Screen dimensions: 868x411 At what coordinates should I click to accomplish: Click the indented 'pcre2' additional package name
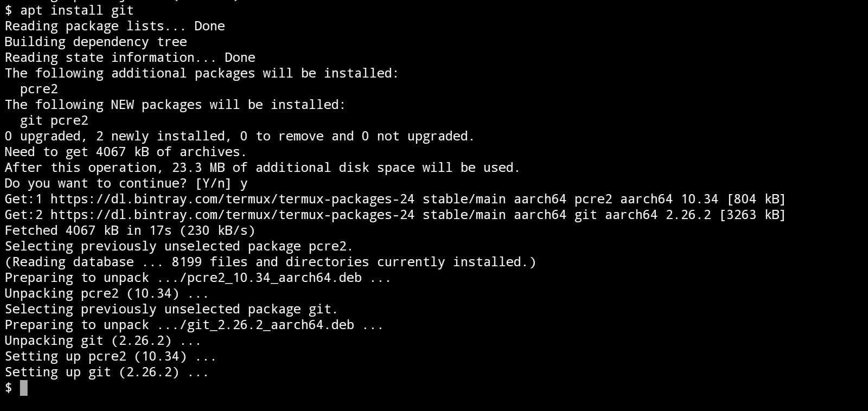coord(39,89)
